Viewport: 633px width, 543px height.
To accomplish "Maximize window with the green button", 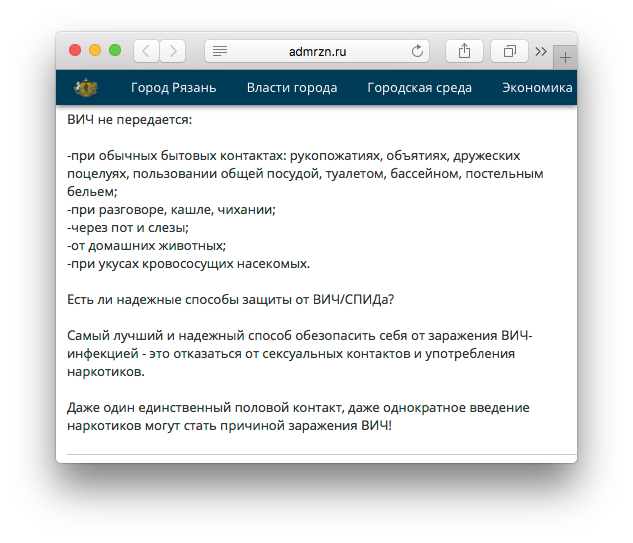I will click(x=115, y=50).
